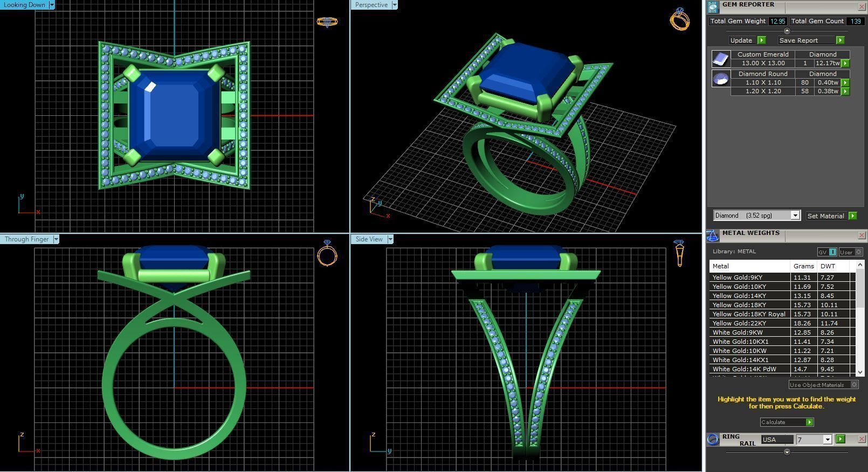
Task: Click the Save Report button label
Action: coord(799,40)
